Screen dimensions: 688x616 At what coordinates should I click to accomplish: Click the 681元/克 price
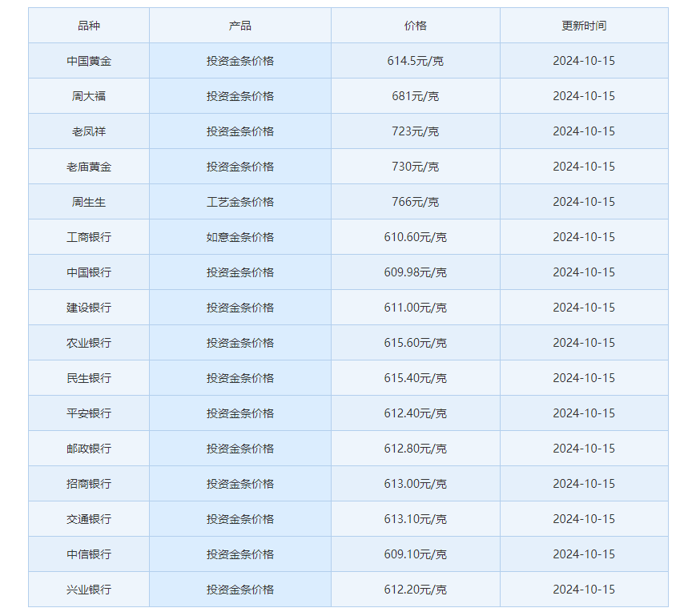point(415,96)
